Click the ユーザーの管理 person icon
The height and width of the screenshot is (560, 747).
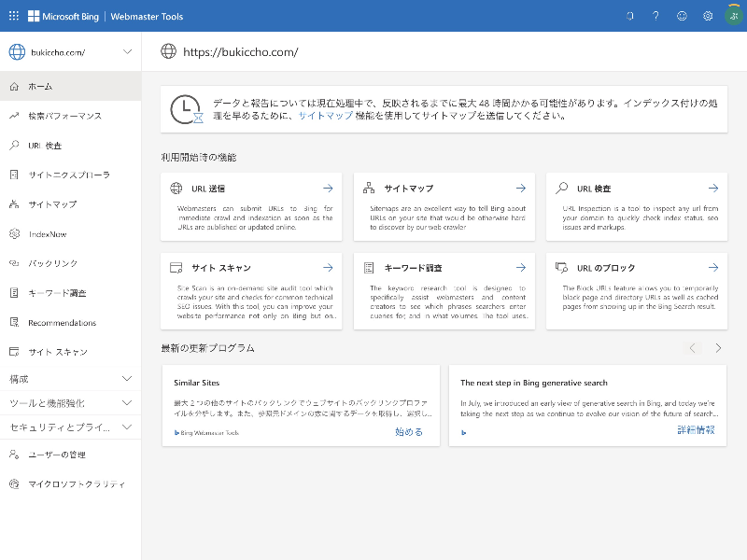click(x=14, y=455)
